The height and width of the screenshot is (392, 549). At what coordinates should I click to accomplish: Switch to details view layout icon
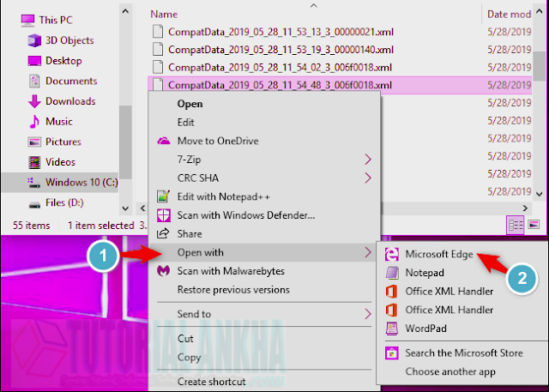pos(516,225)
